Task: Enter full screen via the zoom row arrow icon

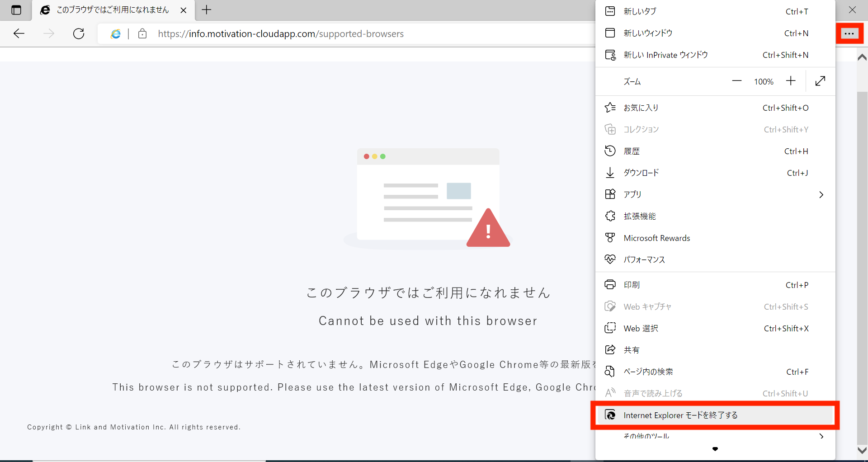Action: tap(820, 81)
